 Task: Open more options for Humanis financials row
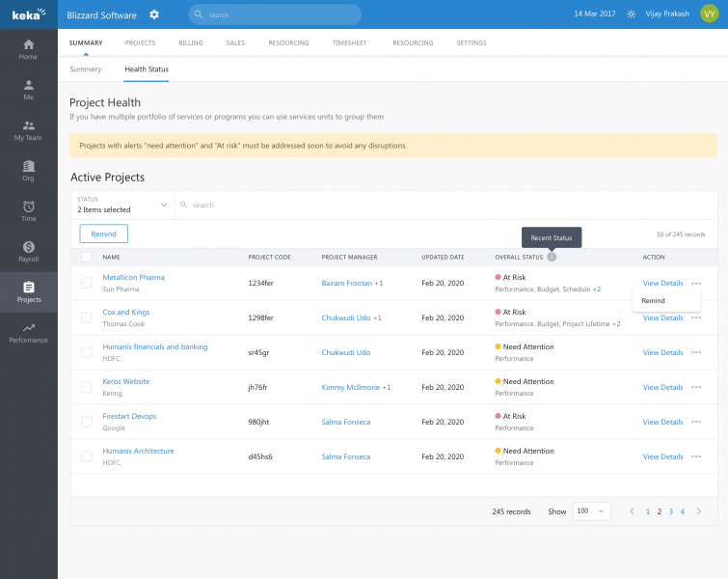[x=696, y=352]
